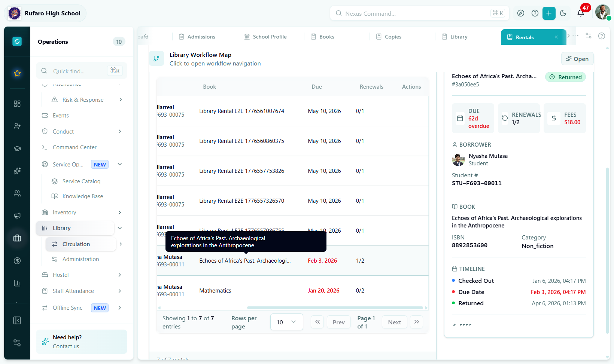Collapse the Library section chevron
The height and width of the screenshot is (364, 614).
[120, 228]
